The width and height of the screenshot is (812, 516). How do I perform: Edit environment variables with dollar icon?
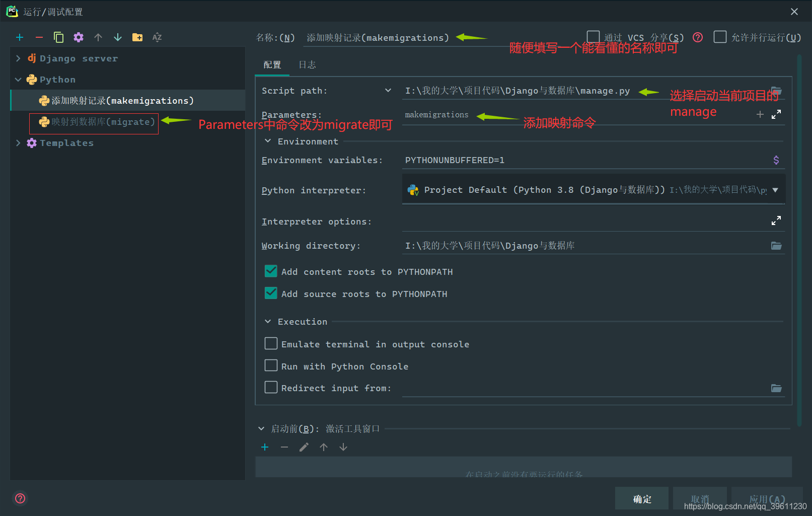776,160
